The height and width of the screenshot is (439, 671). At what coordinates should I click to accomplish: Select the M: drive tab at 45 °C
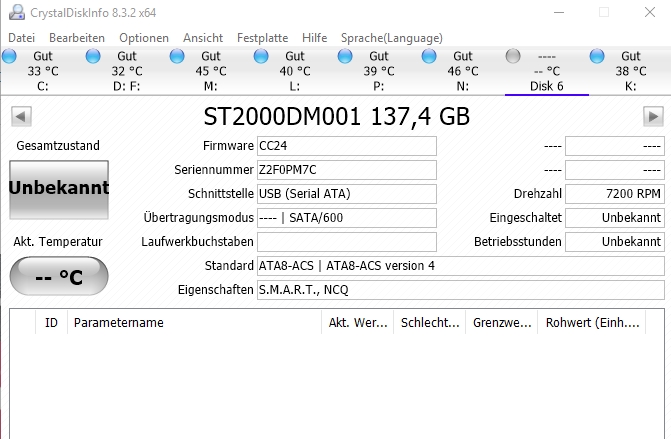point(211,71)
